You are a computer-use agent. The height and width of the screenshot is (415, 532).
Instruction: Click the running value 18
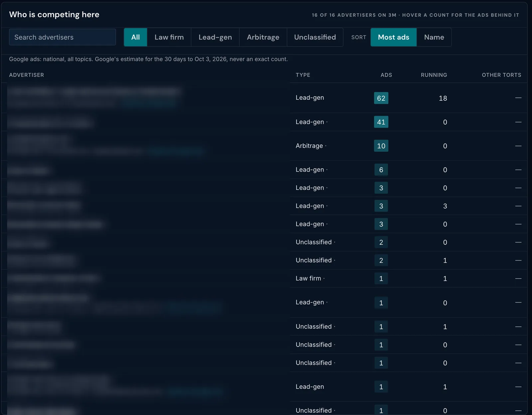(443, 98)
